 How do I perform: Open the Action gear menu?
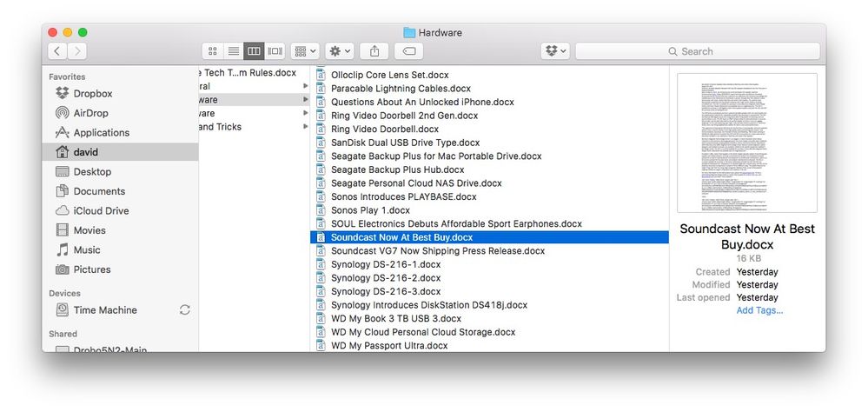coord(340,51)
